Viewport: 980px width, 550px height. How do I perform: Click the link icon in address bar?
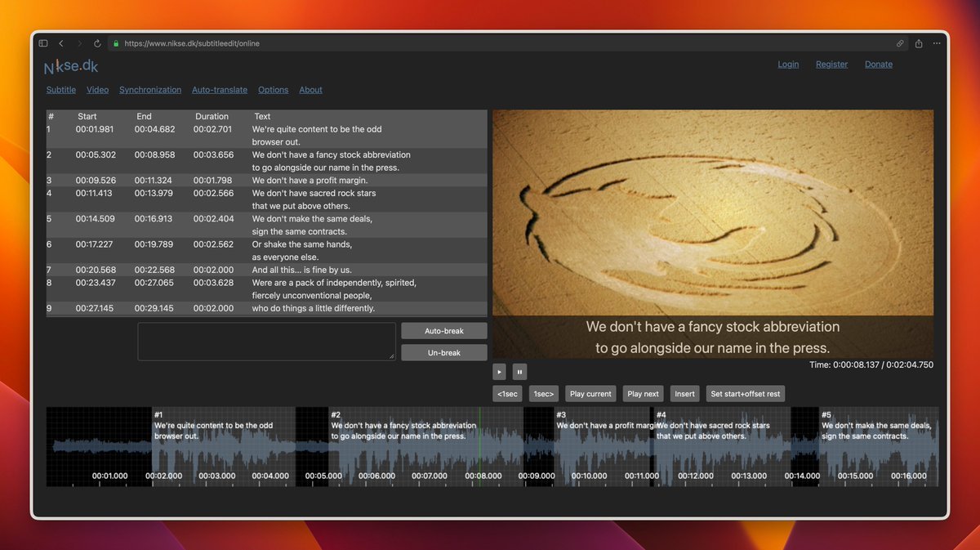[x=900, y=43]
